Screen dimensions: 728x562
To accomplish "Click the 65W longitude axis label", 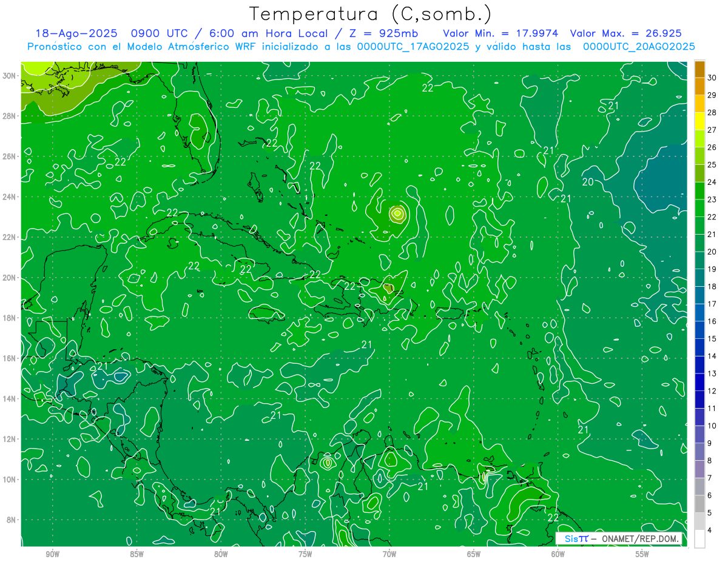I will [x=474, y=554].
